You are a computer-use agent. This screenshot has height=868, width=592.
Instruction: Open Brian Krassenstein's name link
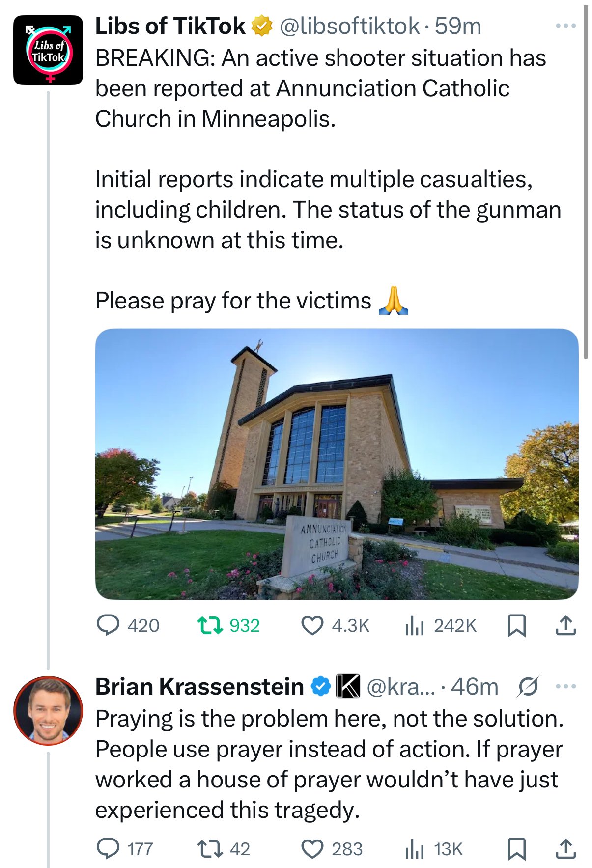click(x=199, y=686)
